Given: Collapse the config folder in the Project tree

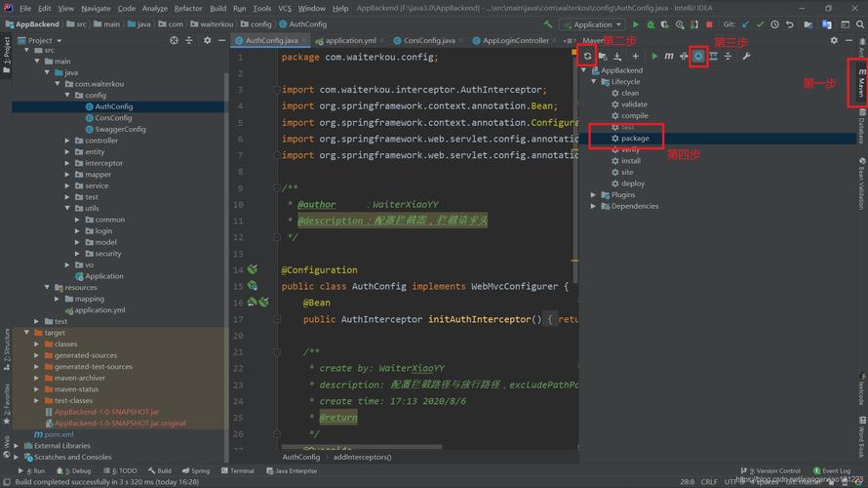Looking at the screenshot, I should tap(67, 96).
